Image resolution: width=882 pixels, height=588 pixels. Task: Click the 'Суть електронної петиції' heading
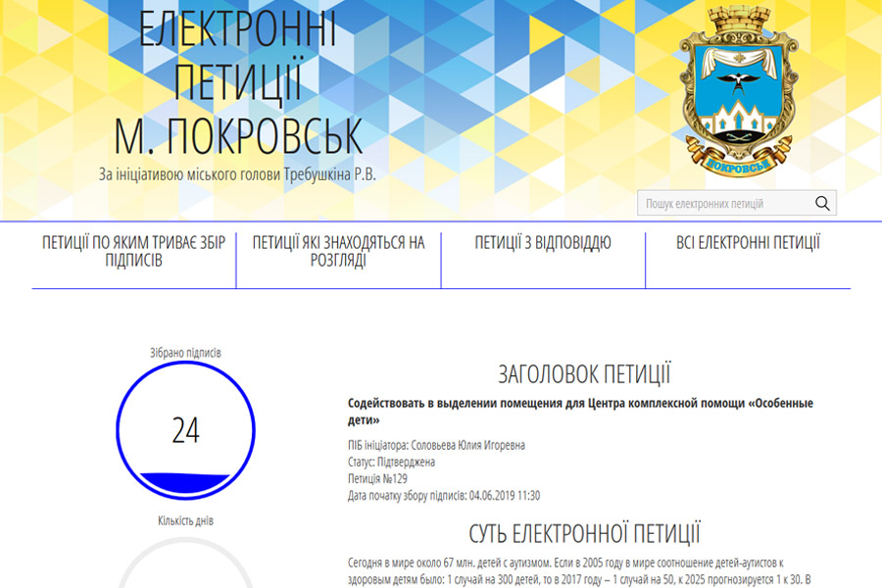(x=584, y=534)
